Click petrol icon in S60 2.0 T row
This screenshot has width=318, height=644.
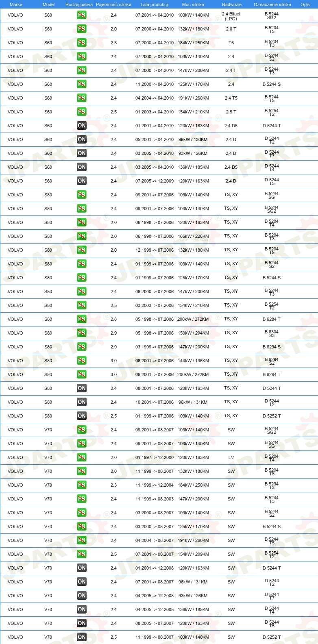(82, 29)
